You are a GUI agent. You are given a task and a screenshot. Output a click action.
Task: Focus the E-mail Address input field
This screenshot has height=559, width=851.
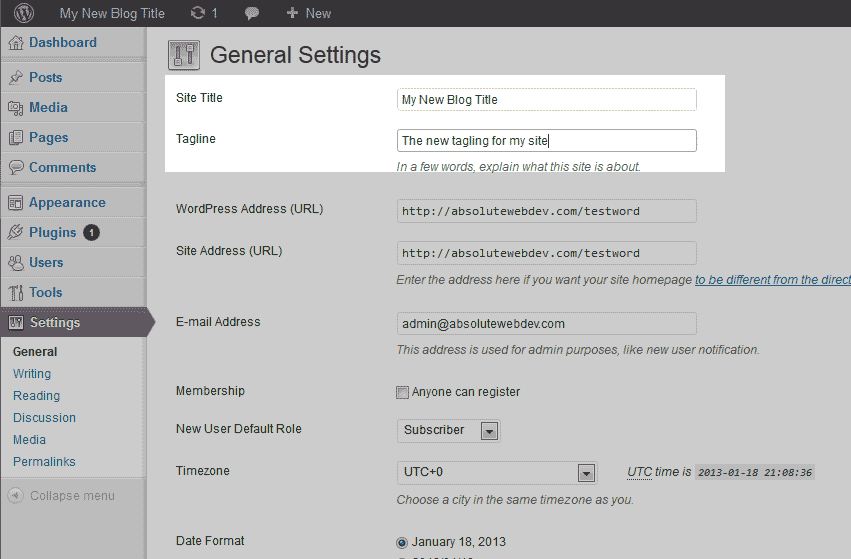click(x=547, y=324)
